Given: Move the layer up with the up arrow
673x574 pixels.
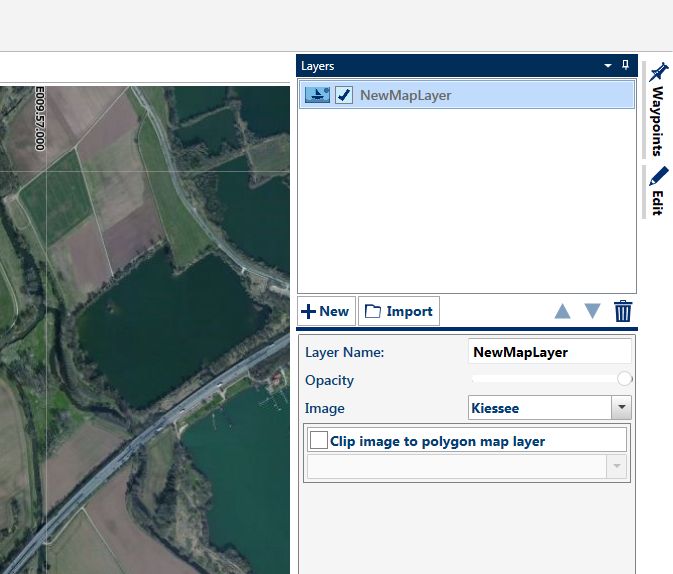Looking at the screenshot, I should point(563,311).
